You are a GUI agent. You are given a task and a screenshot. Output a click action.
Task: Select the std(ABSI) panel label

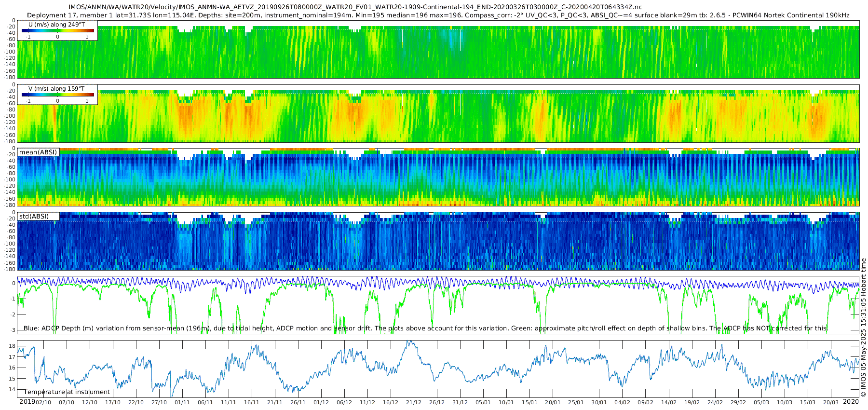39,216
